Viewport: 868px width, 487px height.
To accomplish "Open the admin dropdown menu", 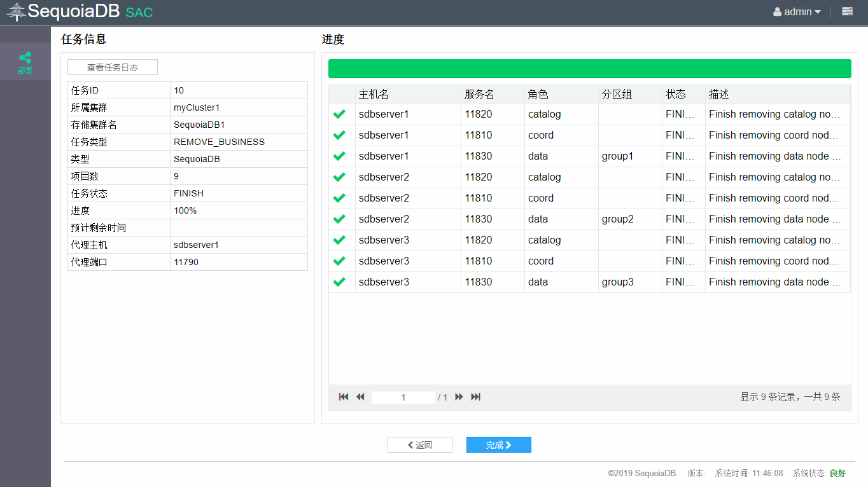I will pos(797,11).
